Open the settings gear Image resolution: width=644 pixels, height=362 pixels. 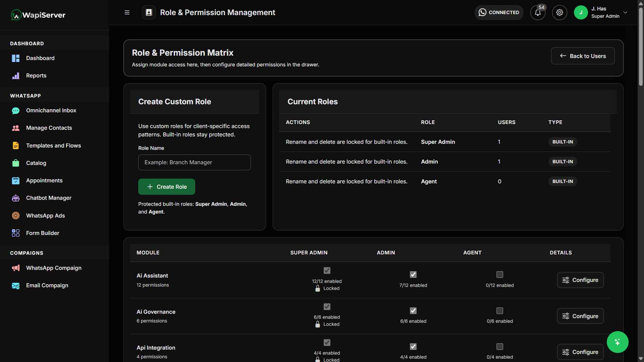[x=559, y=12]
